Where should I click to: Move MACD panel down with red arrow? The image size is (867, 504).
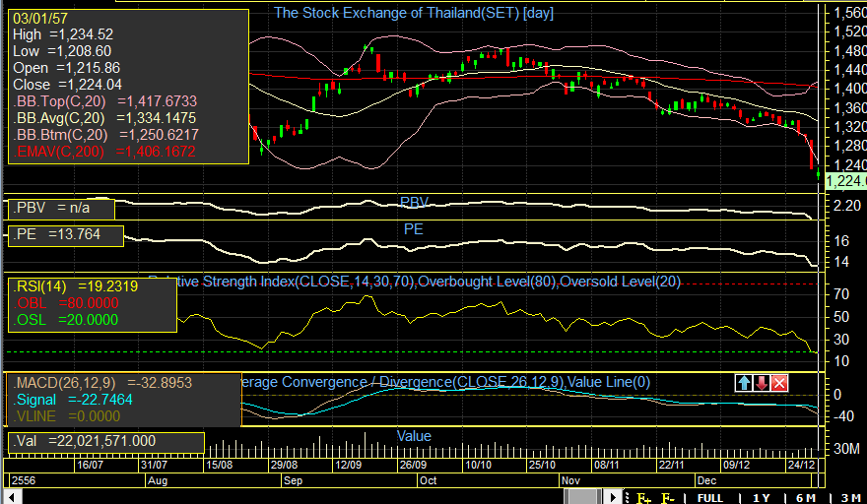click(x=762, y=383)
